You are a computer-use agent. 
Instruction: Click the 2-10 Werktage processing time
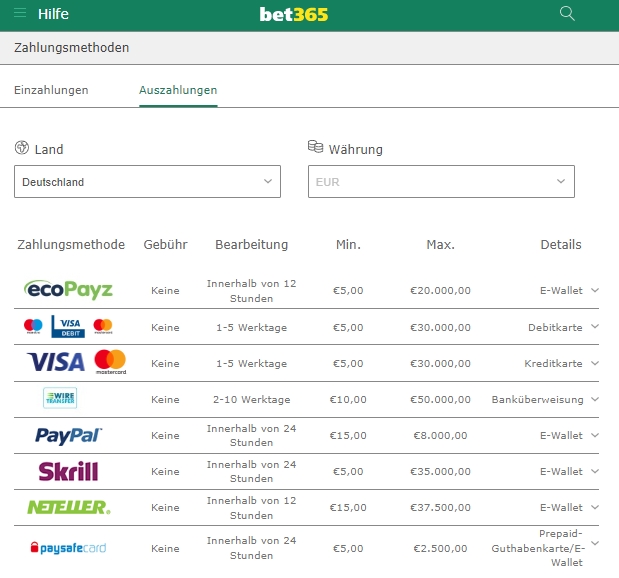tap(251, 400)
